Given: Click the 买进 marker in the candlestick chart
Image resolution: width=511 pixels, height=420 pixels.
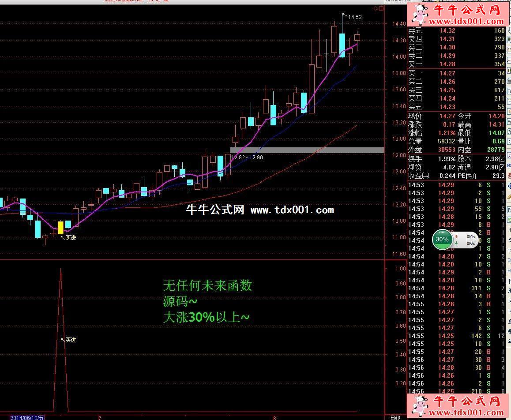Looking at the screenshot, I should (x=71, y=237).
